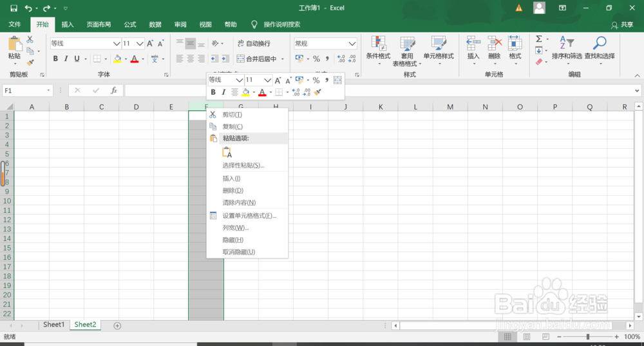Image resolution: width=644 pixels, height=346 pixels.
Task: Apply red font color in ribbon
Action: pos(135,59)
